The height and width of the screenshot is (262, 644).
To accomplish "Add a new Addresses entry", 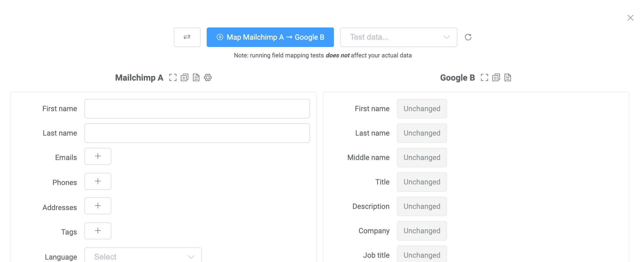I will [x=98, y=206].
